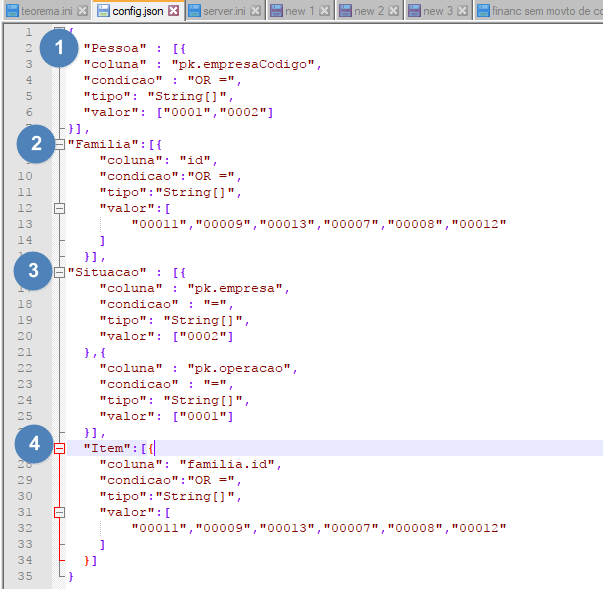Click "00012" value on line 13
Viewport: 603px width, 589px height.
click(x=479, y=224)
